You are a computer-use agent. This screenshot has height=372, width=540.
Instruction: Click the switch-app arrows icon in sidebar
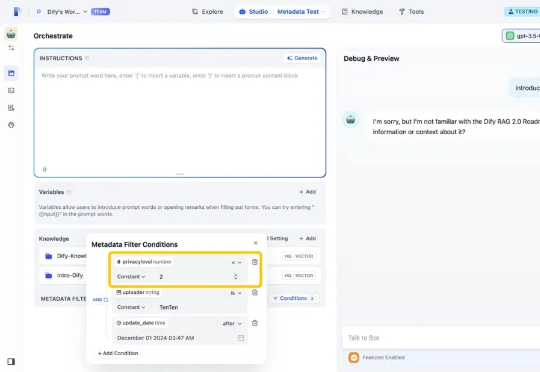tap(11, 48)
